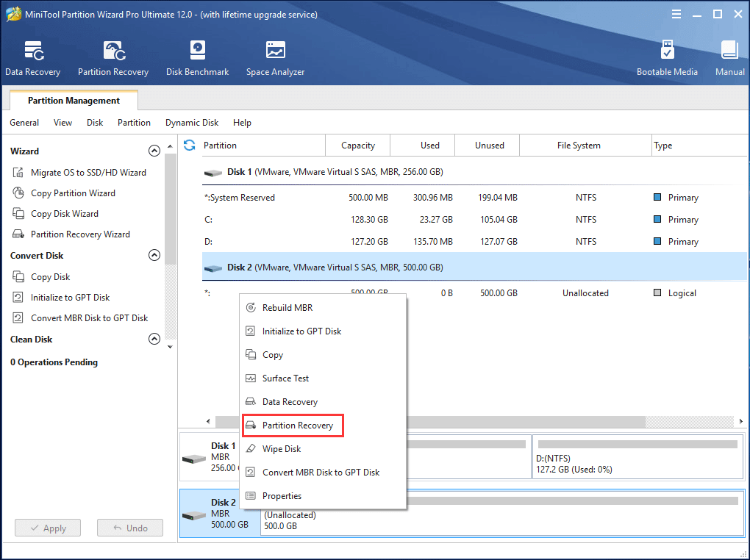This screenshot has width=750, height=560.
Task: Collapse the Wizard section
Action: tap(154, 150)
